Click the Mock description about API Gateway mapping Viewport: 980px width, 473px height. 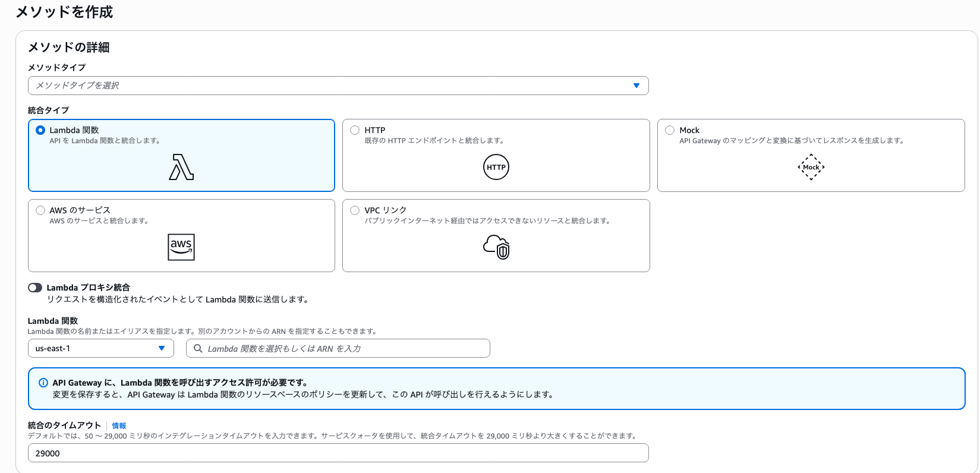coord(792,141)
